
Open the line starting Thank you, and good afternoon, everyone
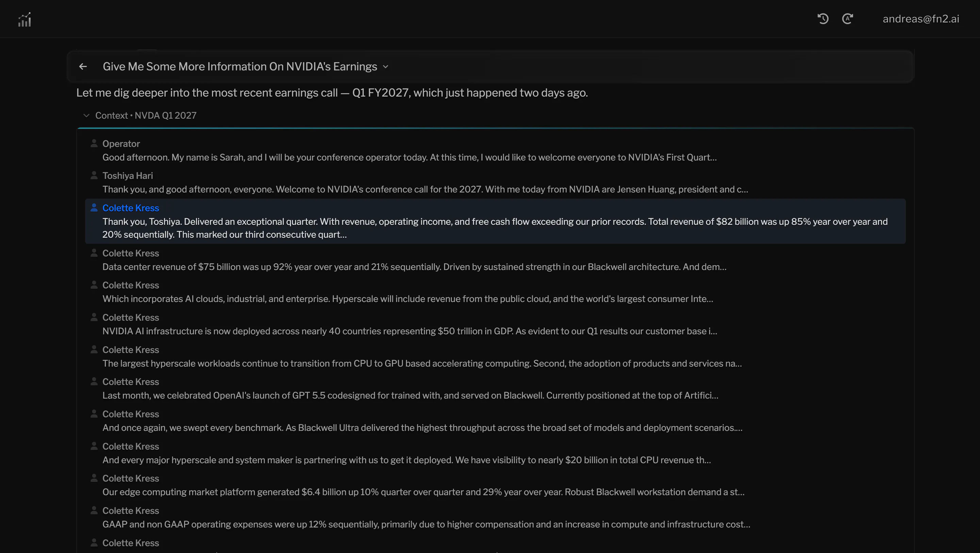(x=425, y=189)
